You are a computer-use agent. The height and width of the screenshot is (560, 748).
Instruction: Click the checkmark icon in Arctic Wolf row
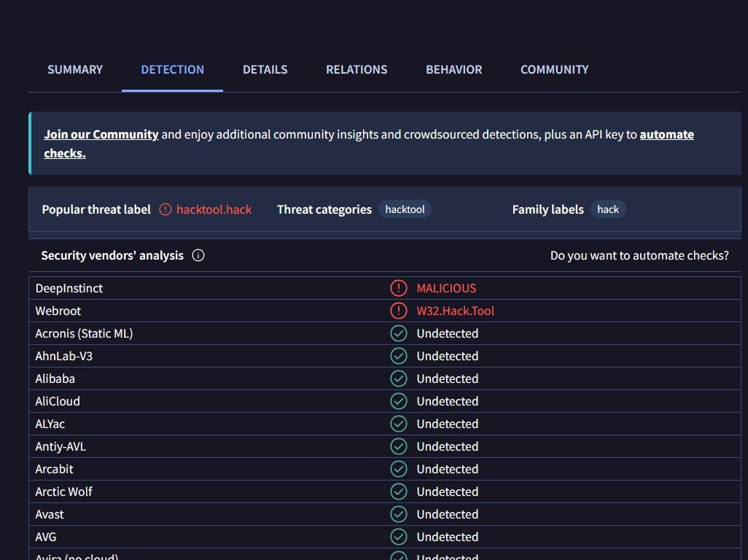point(398,491)
